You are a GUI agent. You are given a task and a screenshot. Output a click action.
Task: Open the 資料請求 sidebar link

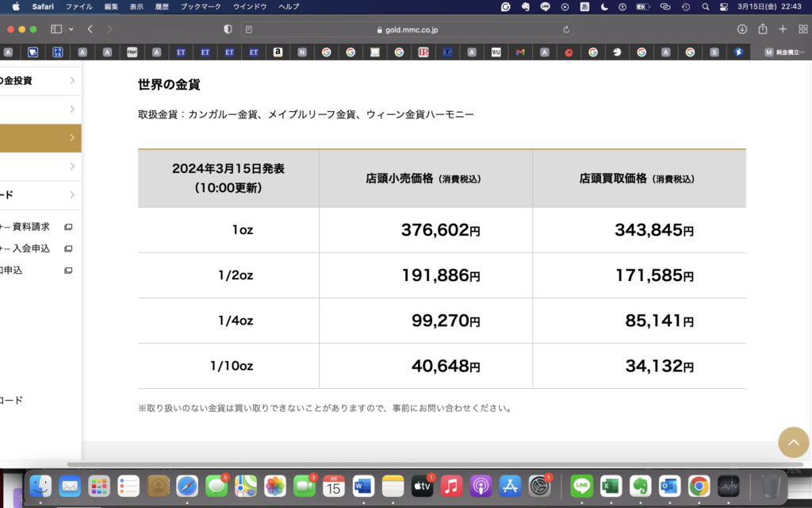pos(32,226)
